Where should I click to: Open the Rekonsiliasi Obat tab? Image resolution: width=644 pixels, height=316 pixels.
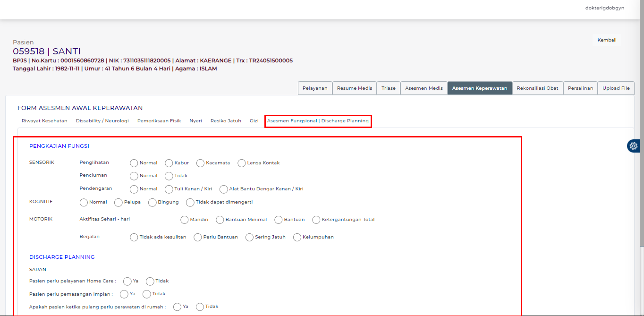pyautogui.click(x=537, y=88)
